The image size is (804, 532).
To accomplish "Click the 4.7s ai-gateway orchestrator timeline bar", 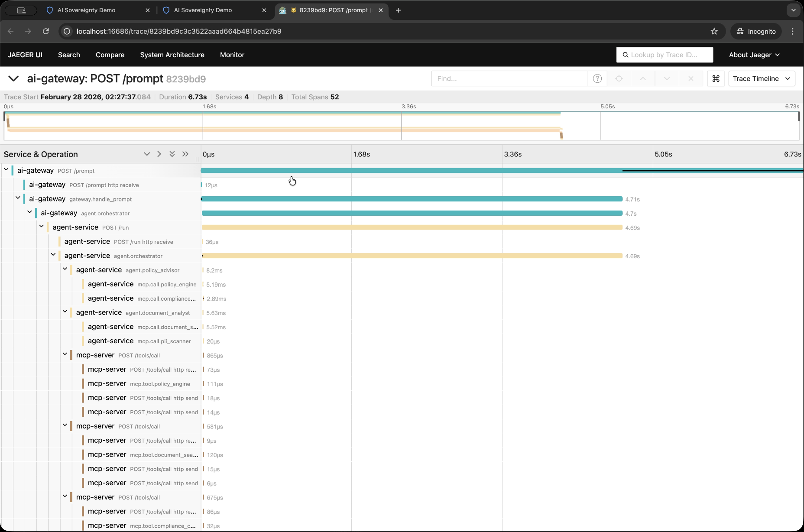I will (412, 213).
